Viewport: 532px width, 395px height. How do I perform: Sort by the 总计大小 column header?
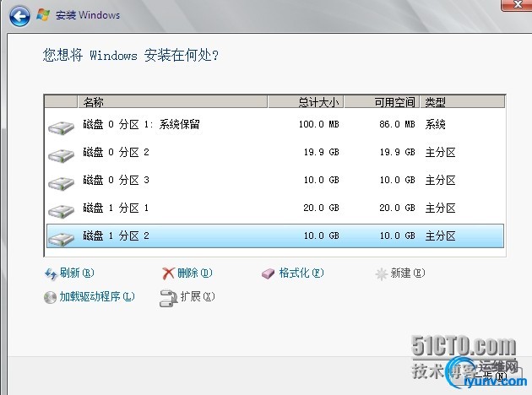click(306, 102)
